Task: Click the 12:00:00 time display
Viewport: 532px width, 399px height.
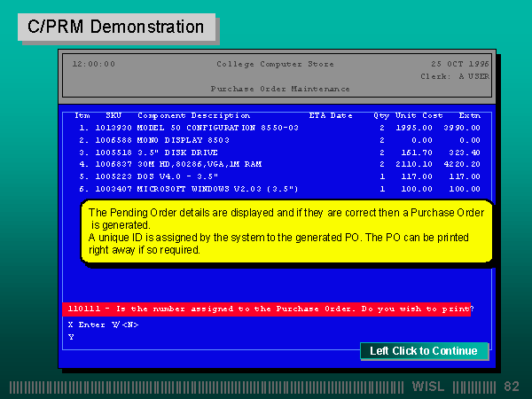Action: 93,64
